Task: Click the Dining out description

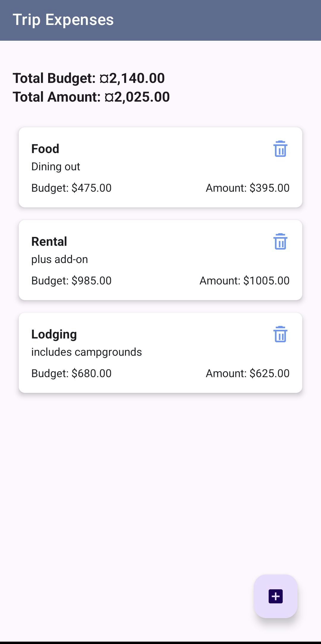Action: click(x=56, y=167)
